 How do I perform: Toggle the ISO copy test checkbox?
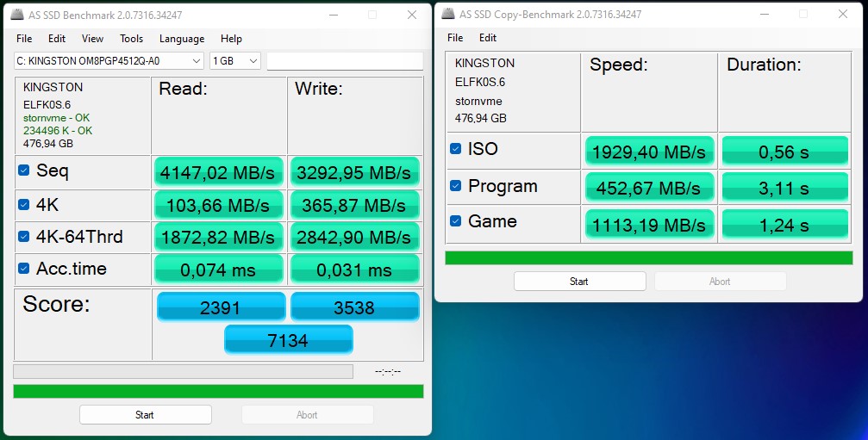coord(455,149)
